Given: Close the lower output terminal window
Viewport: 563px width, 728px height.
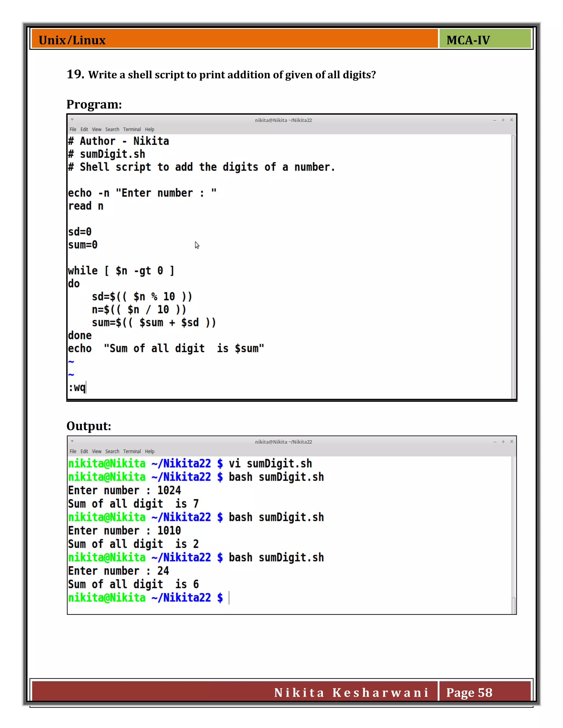Looking at the screenshot, I should coord(511,442).
